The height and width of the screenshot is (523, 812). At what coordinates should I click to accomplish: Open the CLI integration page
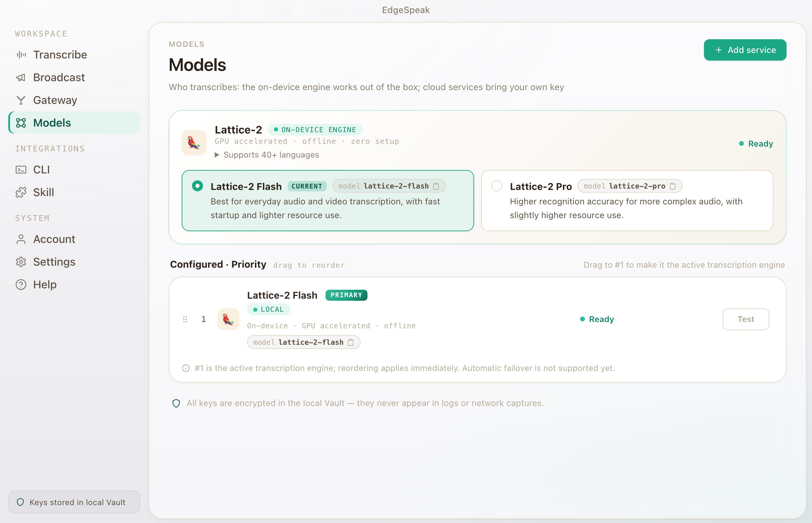click(74, 170)
